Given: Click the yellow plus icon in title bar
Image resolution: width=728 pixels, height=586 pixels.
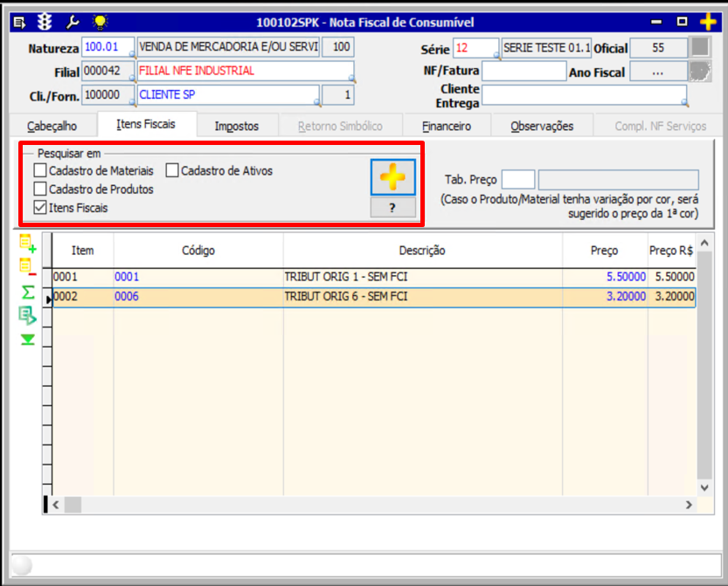Looking at the screenshot, I should pos(708,21).
